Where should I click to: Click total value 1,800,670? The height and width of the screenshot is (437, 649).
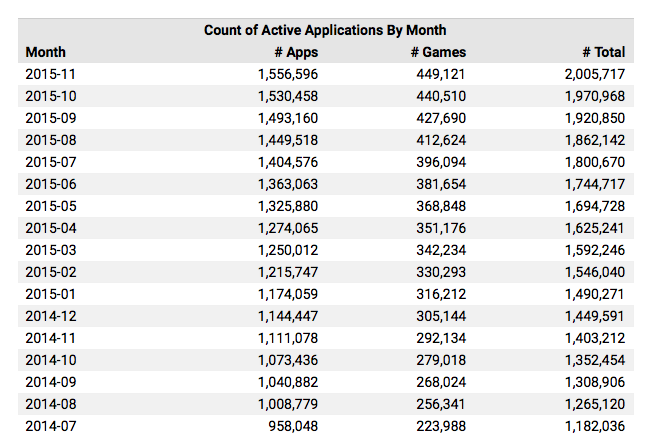point(595,162)
